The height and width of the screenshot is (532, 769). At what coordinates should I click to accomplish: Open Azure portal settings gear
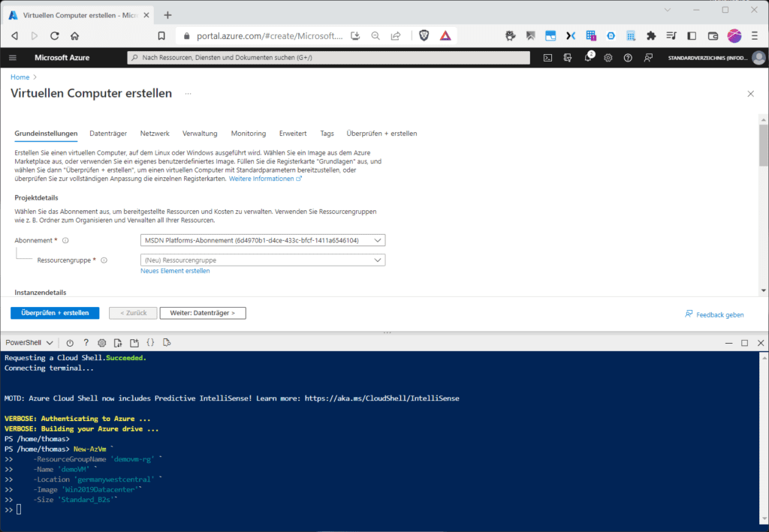(x=608, y=58)
